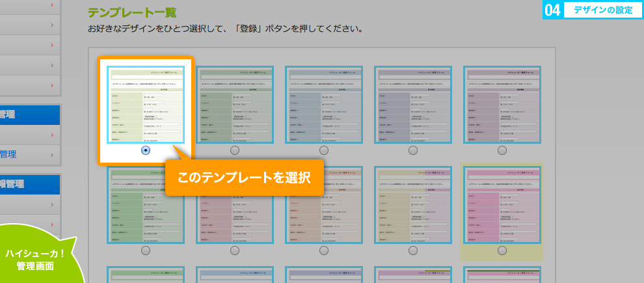644x283 pixels.
Task: Select the blue 報管理 sidebar header
Action: point(29,184)
